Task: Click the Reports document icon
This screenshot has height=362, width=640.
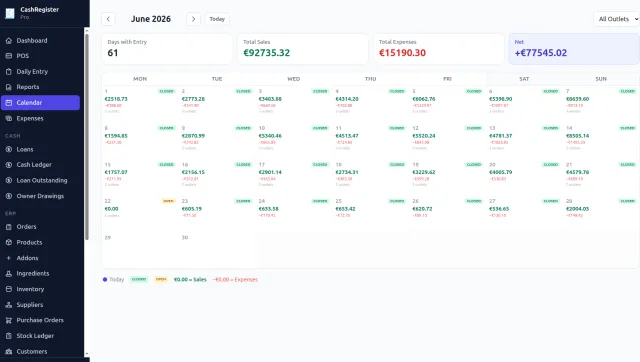Action: 9,87
